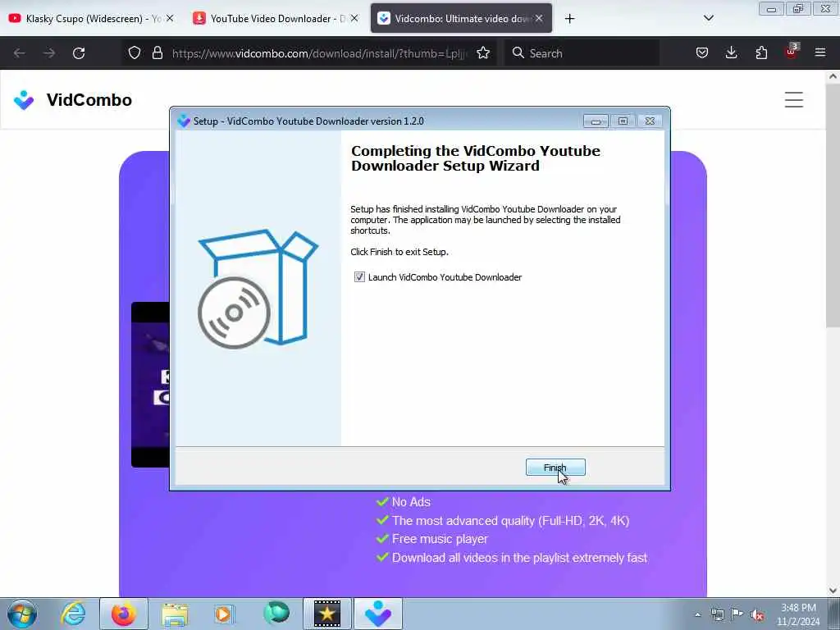Viewport: 840px width, 630px height.
Task: Minimize the Setup wizard window
Action: point(596,121)
